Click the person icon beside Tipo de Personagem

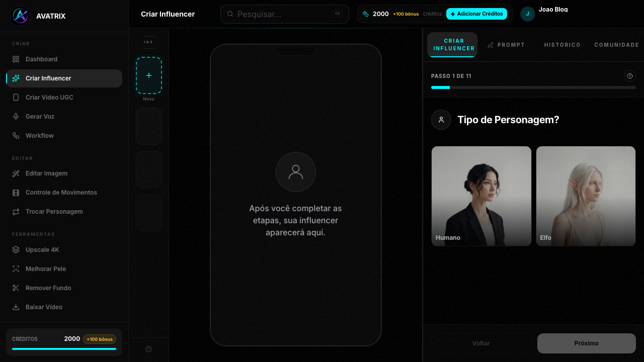[x=441, y=120]
